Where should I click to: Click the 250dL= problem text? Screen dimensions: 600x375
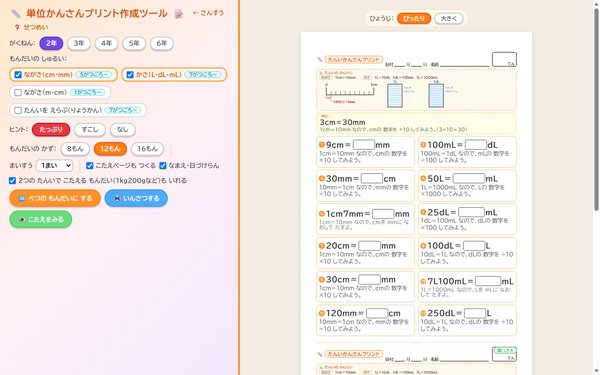click(444, 313)
